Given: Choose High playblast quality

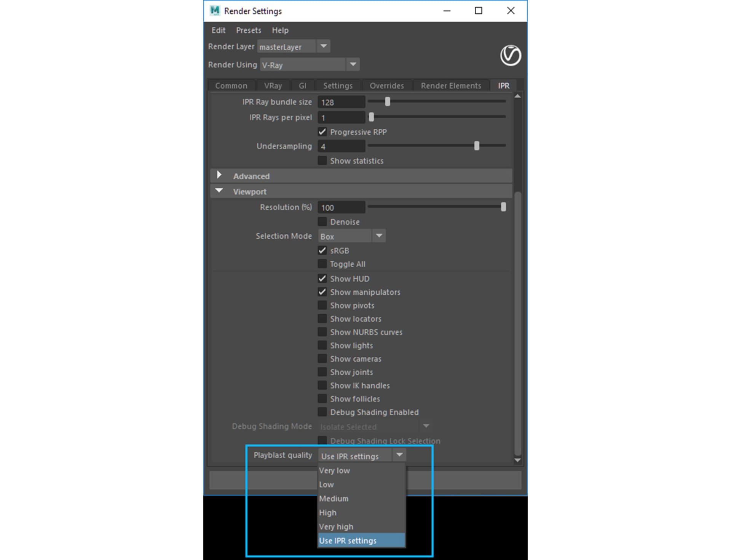Looking at the screenshot, I should click(361, 513).
